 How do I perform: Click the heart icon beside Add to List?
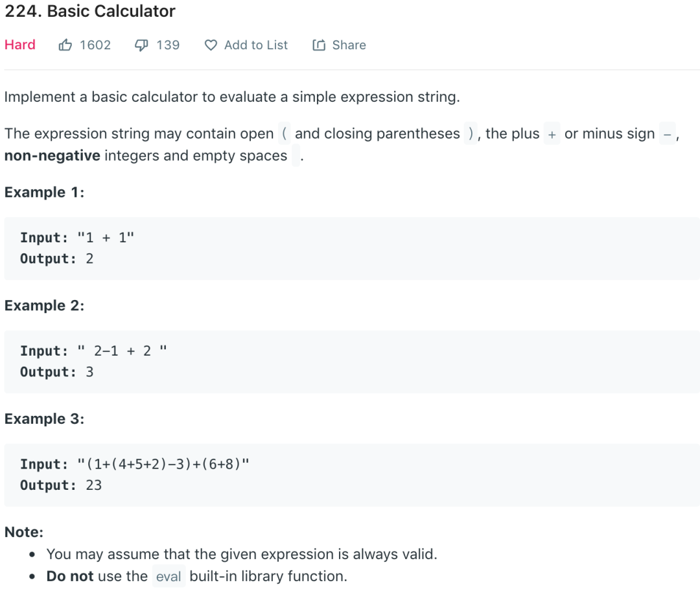[x=211, y=45]
